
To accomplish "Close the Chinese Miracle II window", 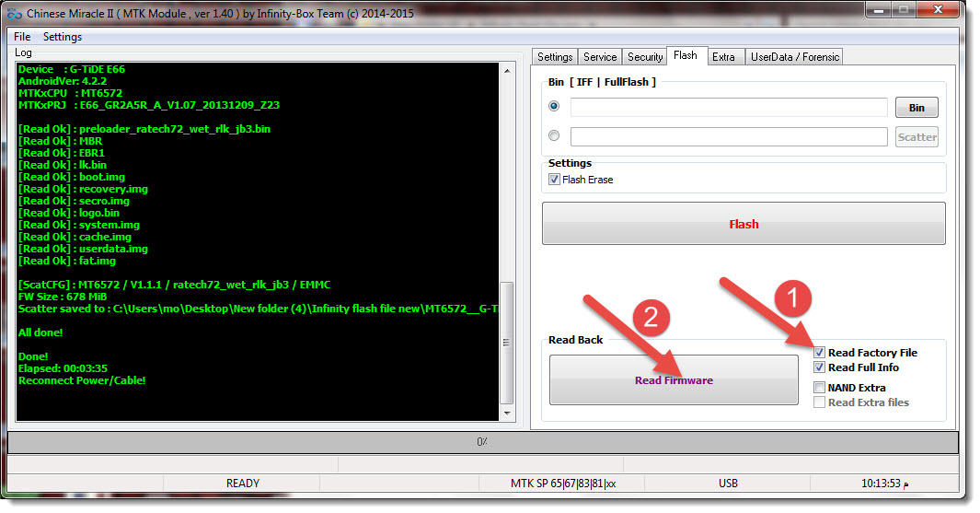I will point(938,9).
